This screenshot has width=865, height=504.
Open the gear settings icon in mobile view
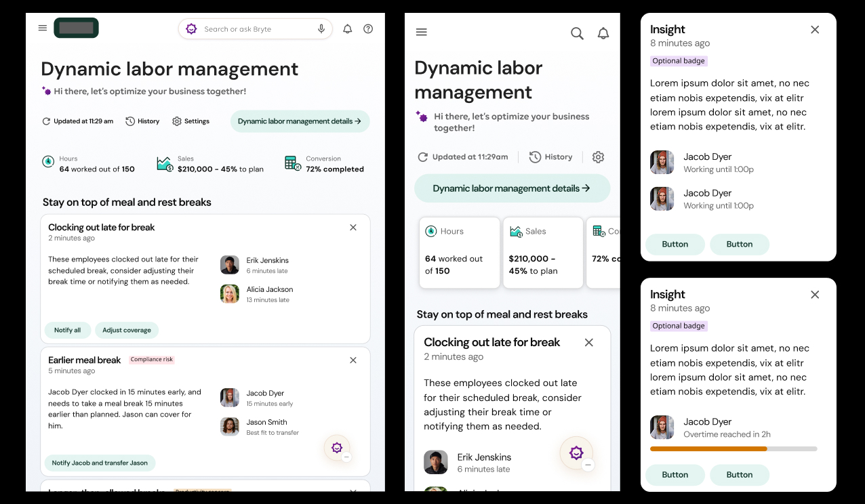click(598, 157)
